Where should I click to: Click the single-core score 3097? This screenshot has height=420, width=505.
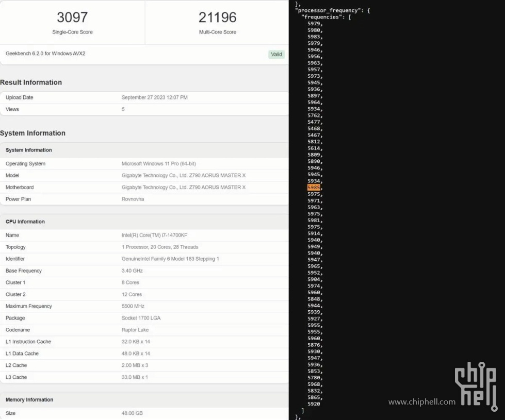(72, 18)
